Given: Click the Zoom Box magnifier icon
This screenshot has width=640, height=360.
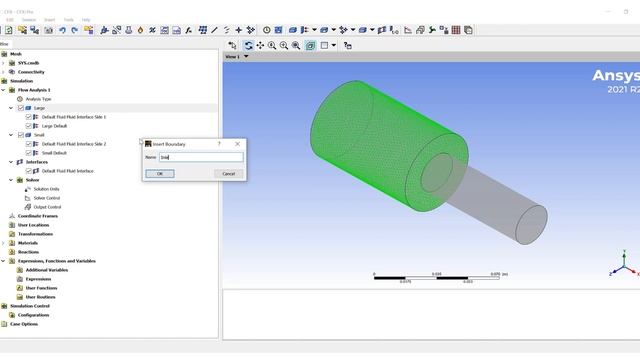Looking at the screenshot, I should (284, 45).
